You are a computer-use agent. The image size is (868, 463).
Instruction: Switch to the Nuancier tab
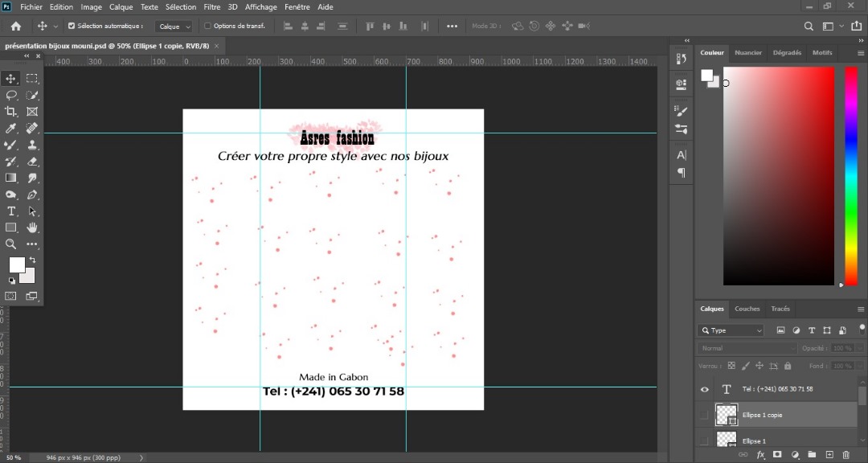[748, 53]
